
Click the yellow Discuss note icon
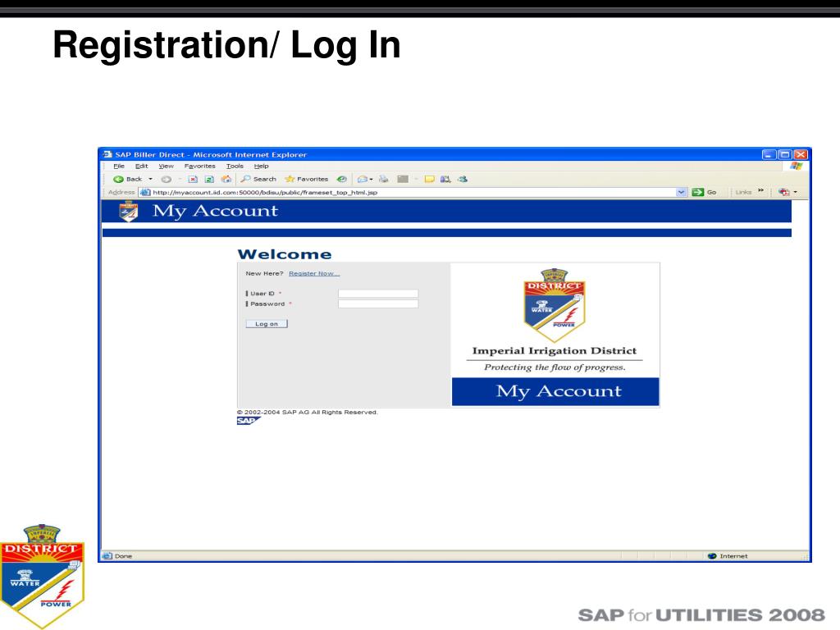pos(430,179)
